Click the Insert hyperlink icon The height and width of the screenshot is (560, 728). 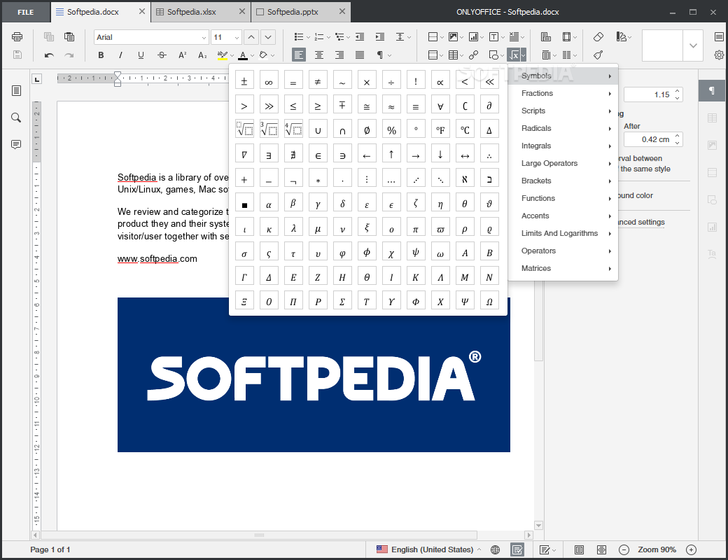coord(474,55)
